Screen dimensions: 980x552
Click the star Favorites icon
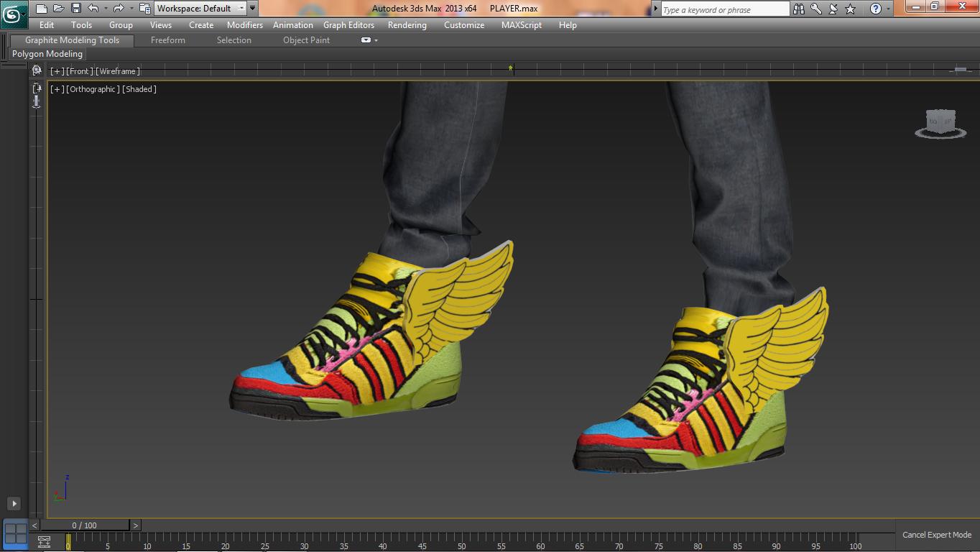point(851,9)
